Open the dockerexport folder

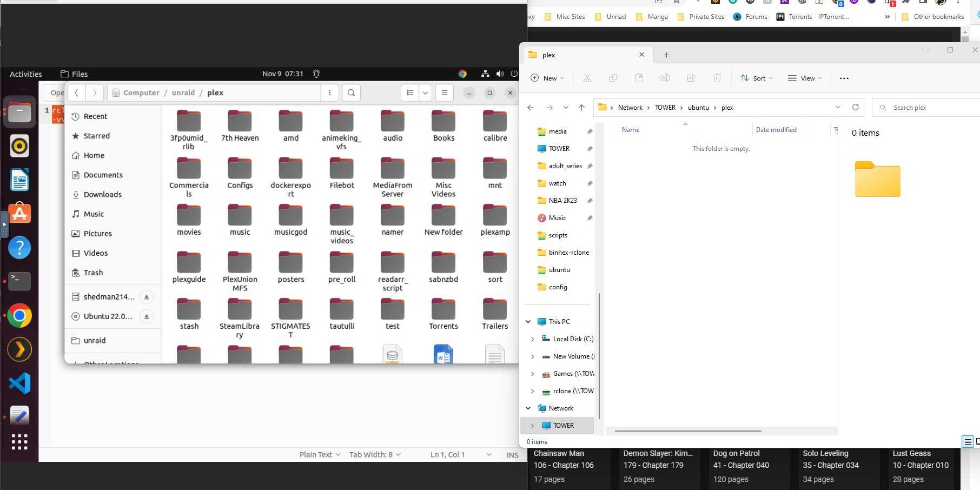[290, 177]
